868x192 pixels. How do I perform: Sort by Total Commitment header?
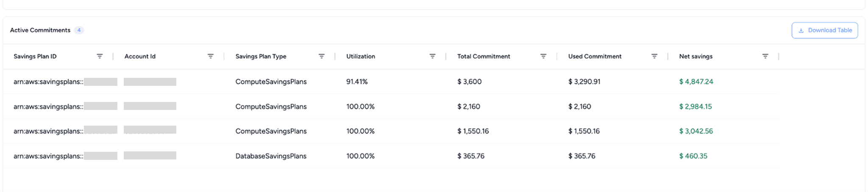(484, 56)
